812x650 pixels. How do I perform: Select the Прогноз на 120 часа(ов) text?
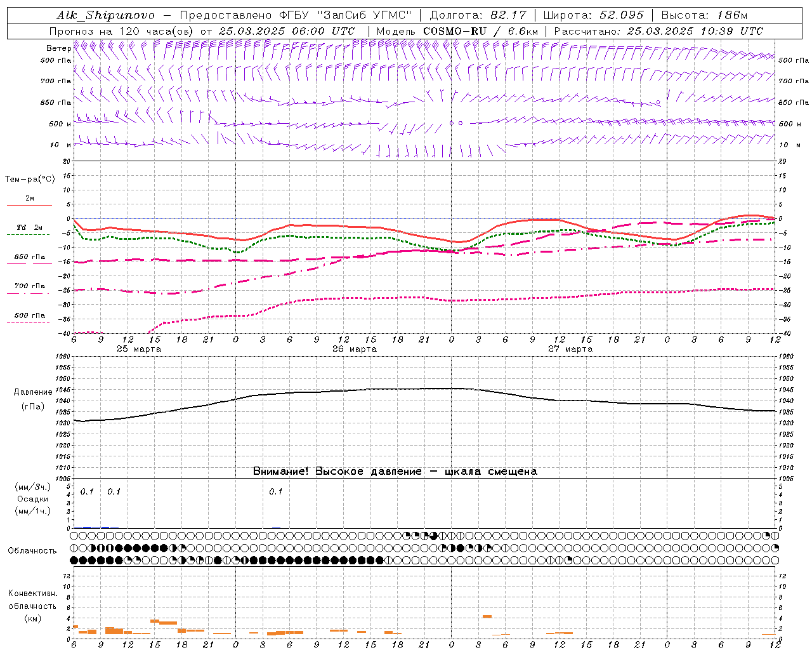[122, 31]
